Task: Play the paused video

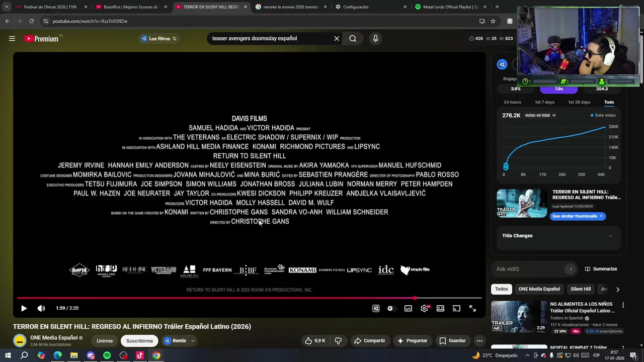Action: coord(24,308)
